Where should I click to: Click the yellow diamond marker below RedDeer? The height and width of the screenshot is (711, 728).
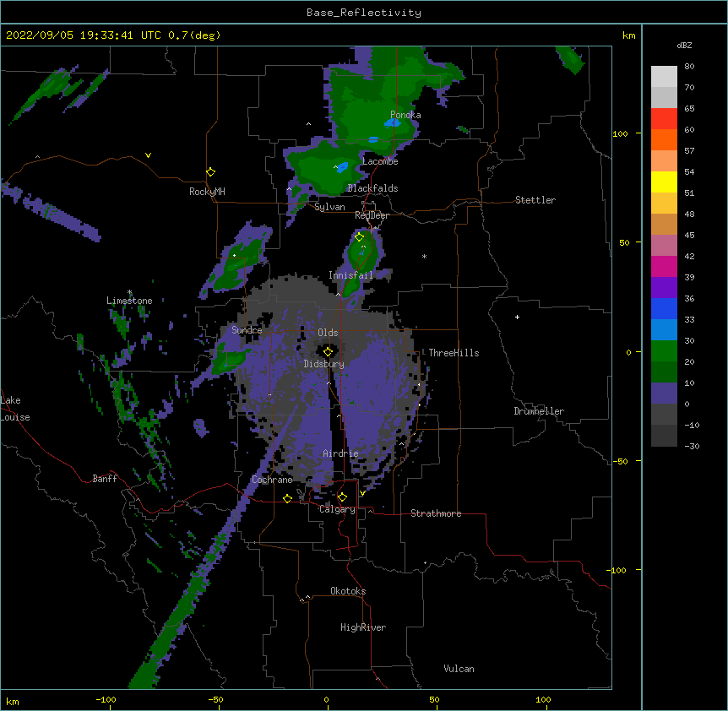pos(360,237)
